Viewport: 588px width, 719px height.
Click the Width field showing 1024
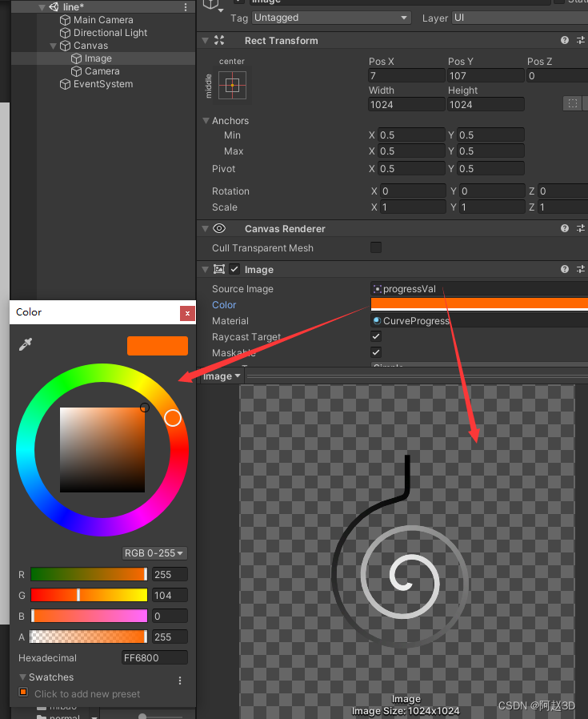pos(406,105)
